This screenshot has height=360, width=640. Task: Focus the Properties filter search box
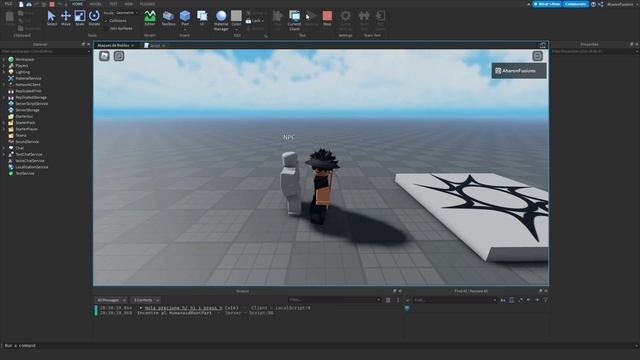coord(594,51)
